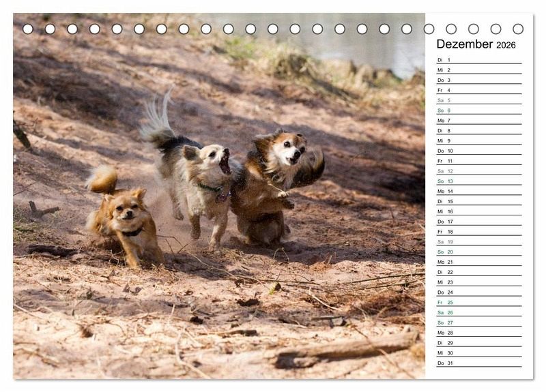Select the row 'Sa 19'
This screenshot has width=546, height=392.
pyautogui.click(x=479, y=241)
